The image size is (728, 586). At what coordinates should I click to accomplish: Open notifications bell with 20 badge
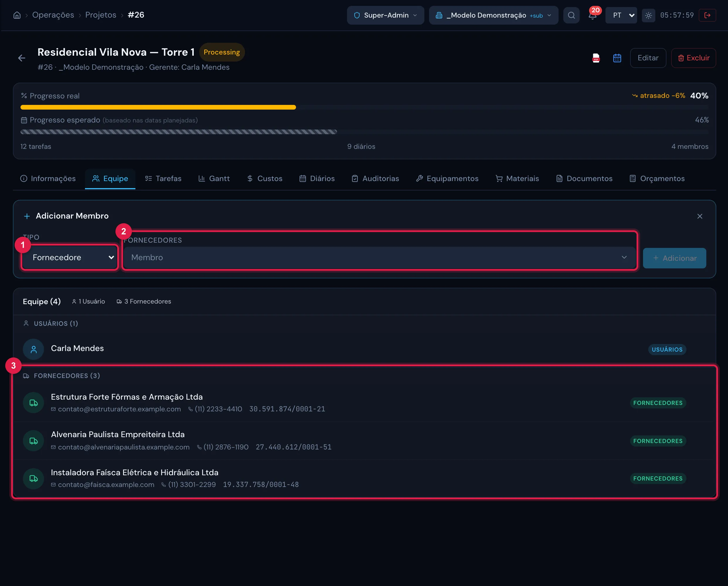[x=592, y=15]
